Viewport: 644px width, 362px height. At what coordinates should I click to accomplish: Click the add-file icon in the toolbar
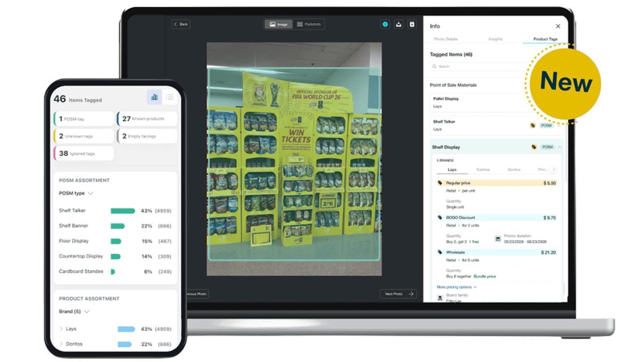pyautogui.click(x=412, y=24)
